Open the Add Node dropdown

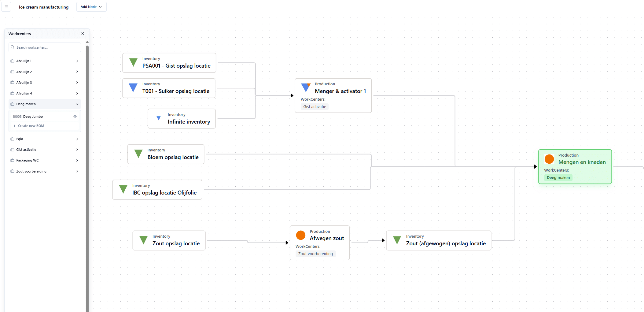(91, 7)
